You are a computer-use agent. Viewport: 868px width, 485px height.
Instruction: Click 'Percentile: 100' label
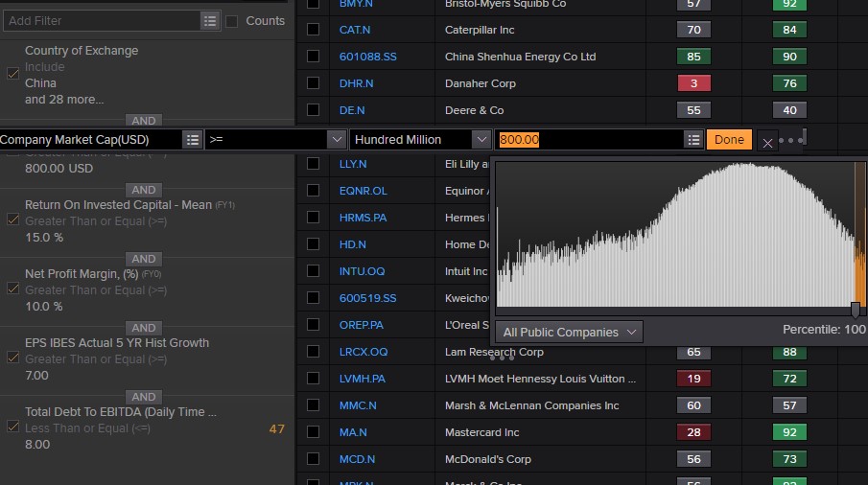pyautogui.click(x=824, y=330)
